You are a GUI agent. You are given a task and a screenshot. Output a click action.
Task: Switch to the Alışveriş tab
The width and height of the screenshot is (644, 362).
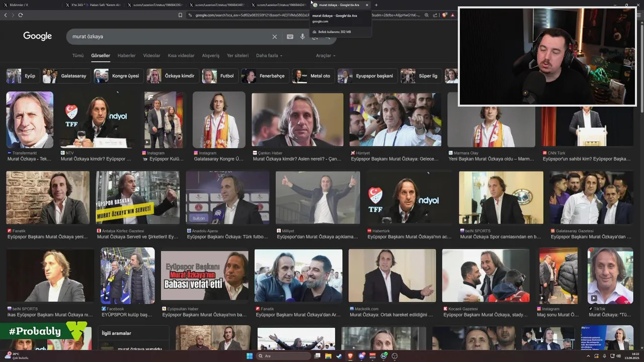[211, 55]
